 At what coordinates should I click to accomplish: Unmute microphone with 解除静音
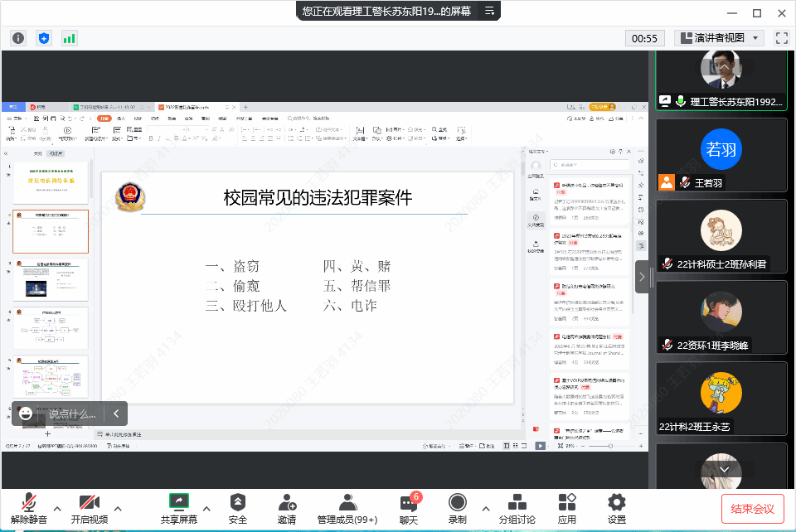[x=29, y=509]
